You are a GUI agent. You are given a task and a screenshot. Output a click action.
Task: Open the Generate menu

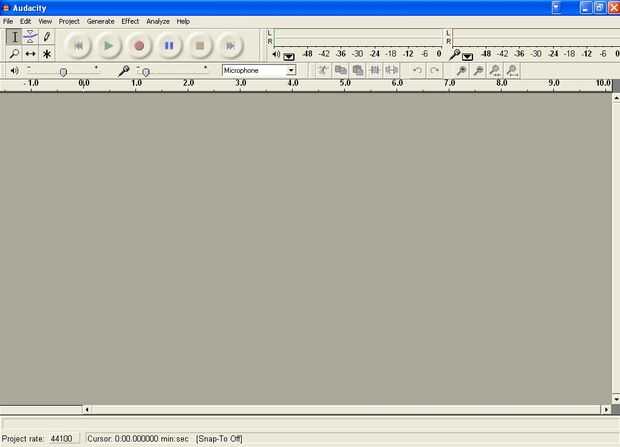tap(100, 21)
